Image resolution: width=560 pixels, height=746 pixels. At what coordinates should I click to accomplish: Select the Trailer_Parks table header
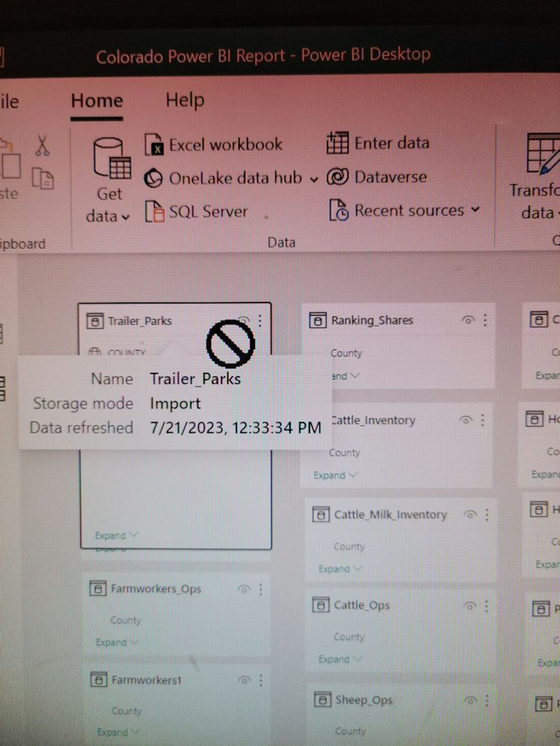140,321
